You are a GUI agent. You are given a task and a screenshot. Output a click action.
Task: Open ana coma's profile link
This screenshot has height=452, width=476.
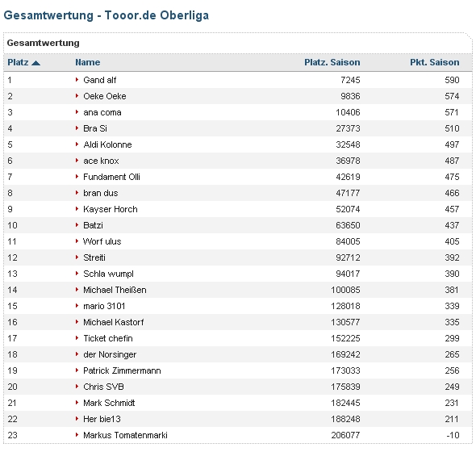[x=102, y=112]
